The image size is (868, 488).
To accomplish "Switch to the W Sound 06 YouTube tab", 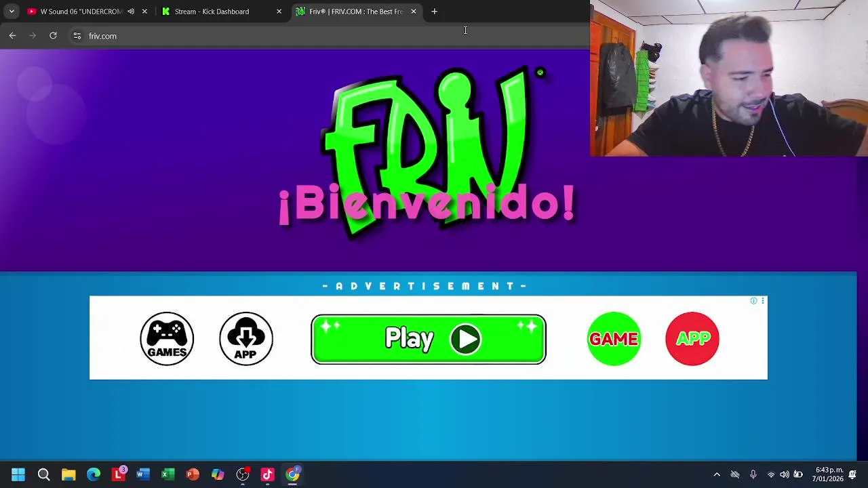I will (x=80, y=12).
